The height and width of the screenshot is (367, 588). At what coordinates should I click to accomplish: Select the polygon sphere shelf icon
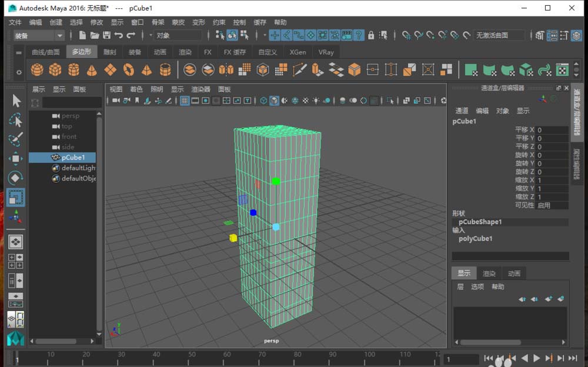pyautogui.click(x=37, y=70)
